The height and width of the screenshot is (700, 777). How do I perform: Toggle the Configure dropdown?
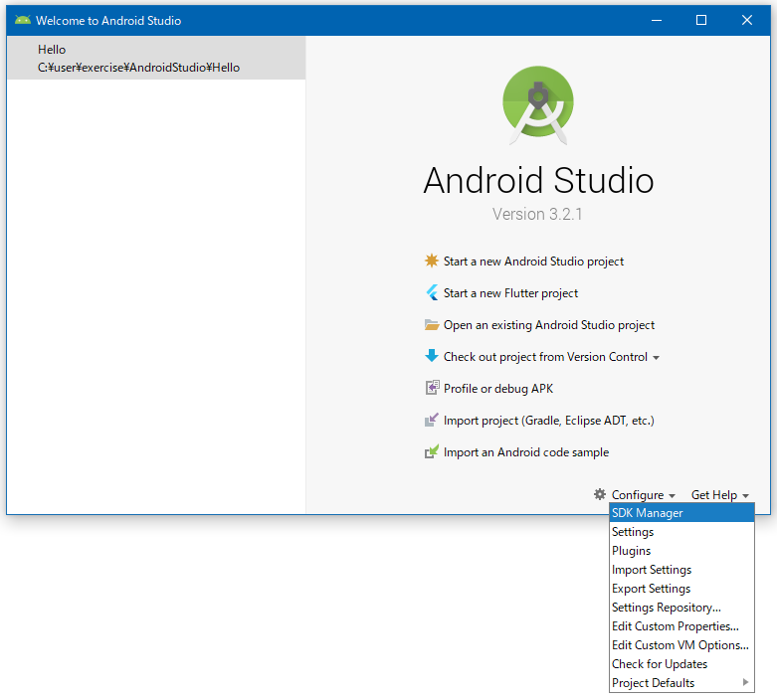pos(638,495)
